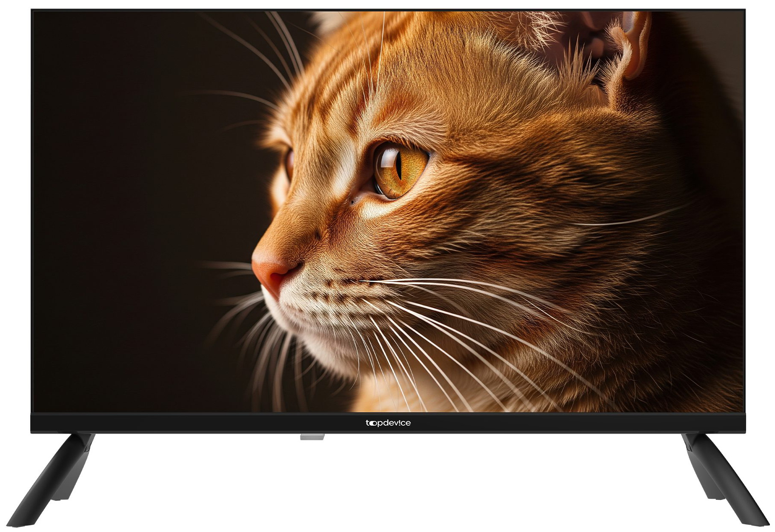Screen dimensions: 775x532
Task: Click the white whiskers below the cat's cheek
Action: pos(426,340)
